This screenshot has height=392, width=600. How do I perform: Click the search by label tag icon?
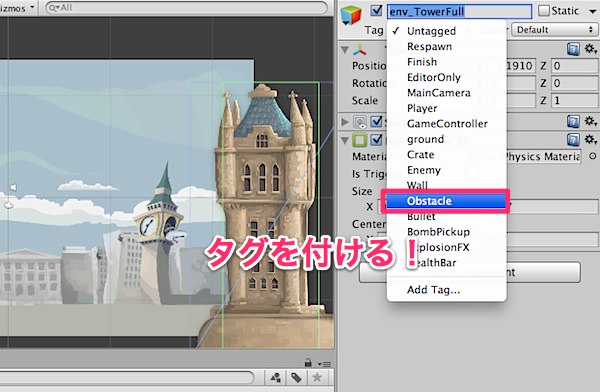(x=296, y=378)
